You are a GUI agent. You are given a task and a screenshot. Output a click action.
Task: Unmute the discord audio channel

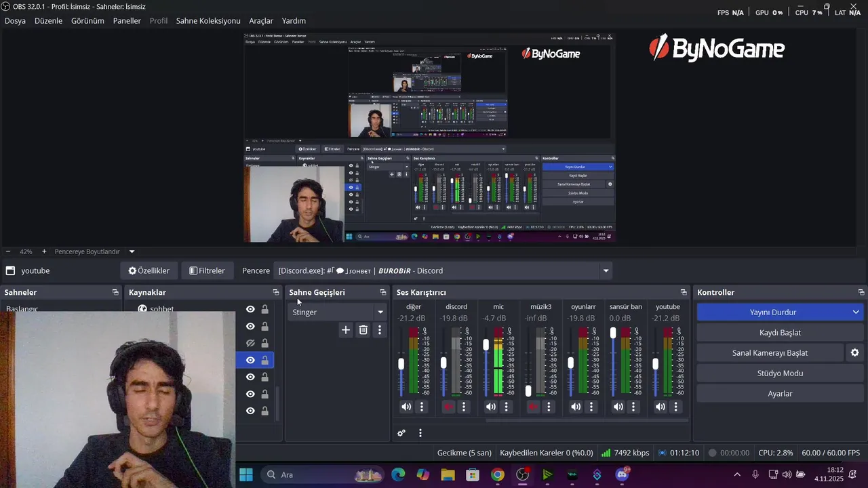click(448, 407)
